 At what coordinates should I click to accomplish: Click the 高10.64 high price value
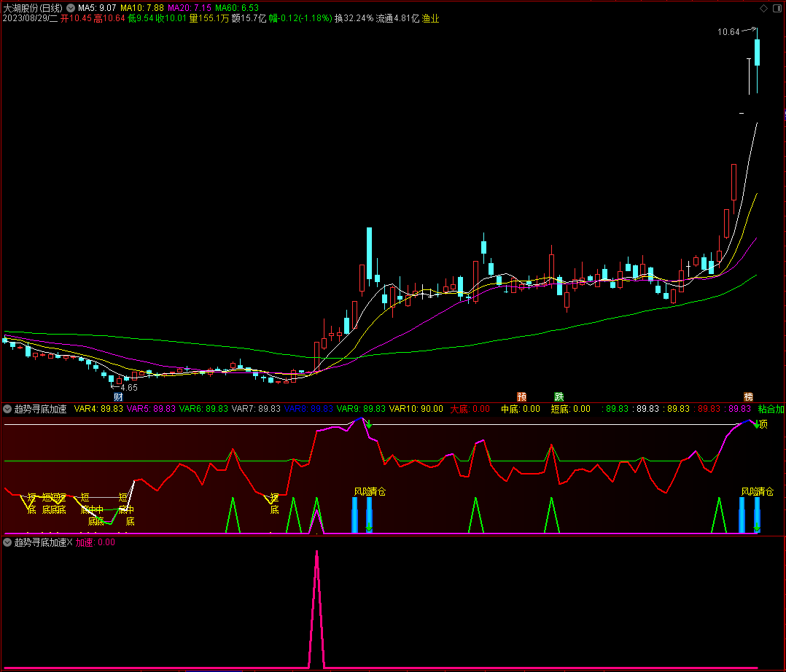[x=109, y=18]
